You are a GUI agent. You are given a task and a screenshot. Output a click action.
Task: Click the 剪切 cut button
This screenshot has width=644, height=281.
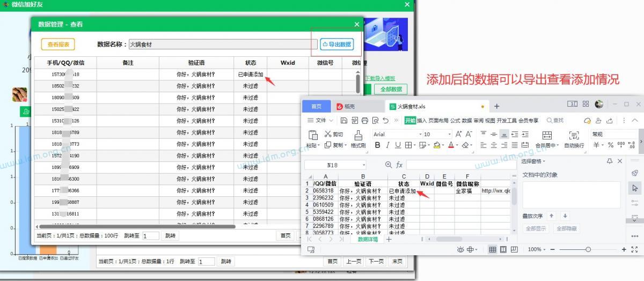334,134
